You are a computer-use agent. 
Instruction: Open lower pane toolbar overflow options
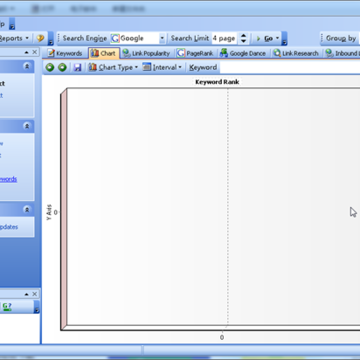[37, 307]
